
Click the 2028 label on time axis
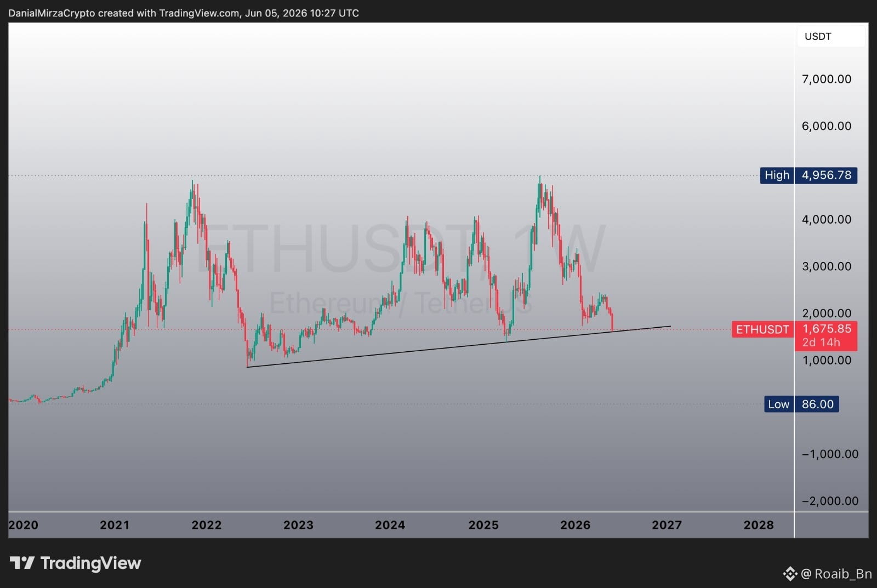(759, 525)
